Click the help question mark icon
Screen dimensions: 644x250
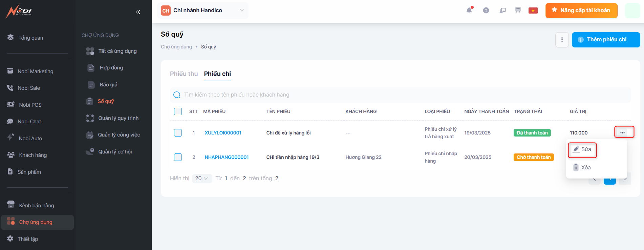point(486,11)
